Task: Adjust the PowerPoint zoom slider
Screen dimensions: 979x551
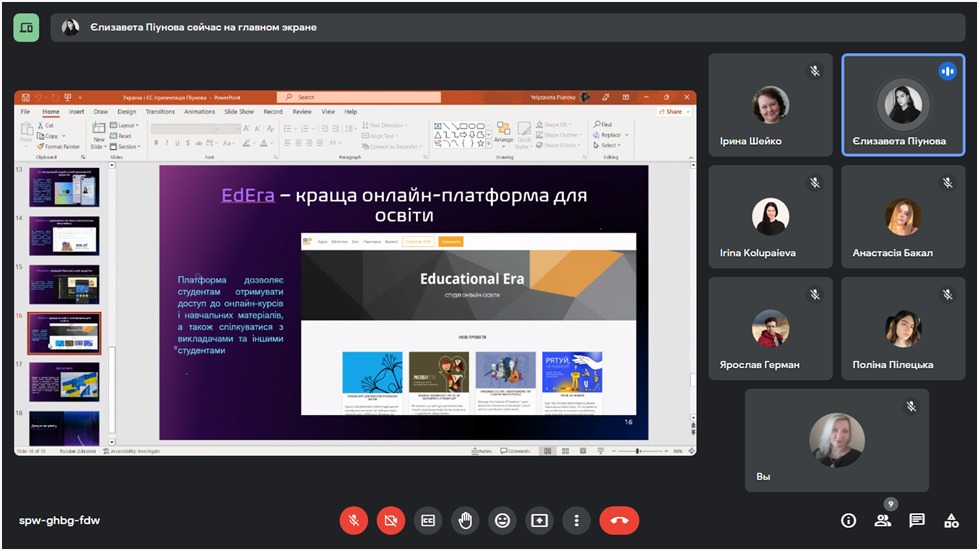Action: pos(638,451)
